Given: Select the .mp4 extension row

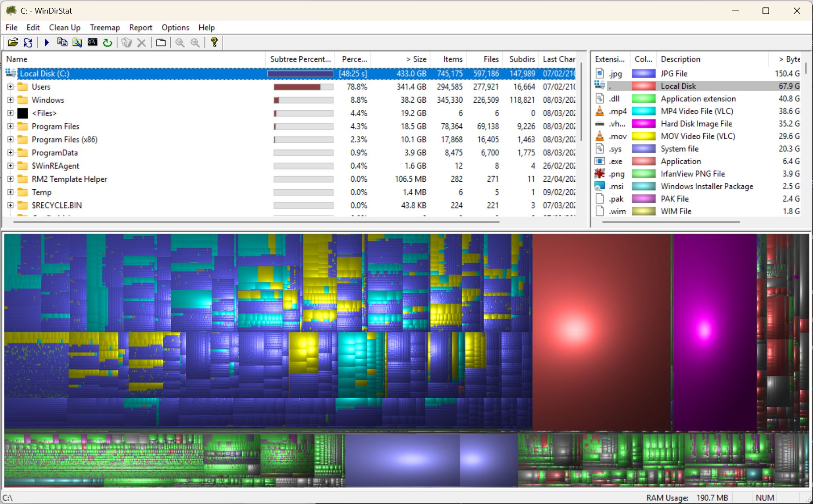Looking at the screenshot, I should point(617,112).
